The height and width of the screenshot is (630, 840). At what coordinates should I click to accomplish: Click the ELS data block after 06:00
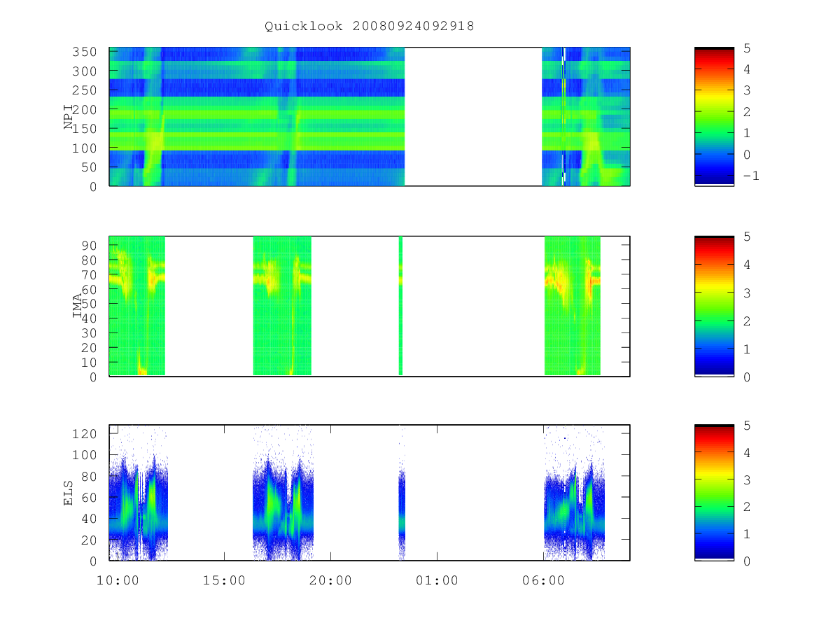[574, 493]
